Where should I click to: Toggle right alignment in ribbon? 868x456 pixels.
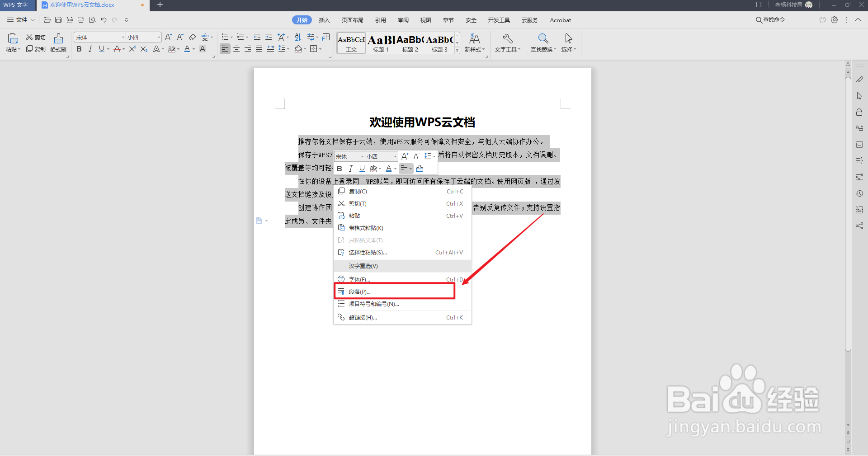pyautogui.click(x=248, y=49)
